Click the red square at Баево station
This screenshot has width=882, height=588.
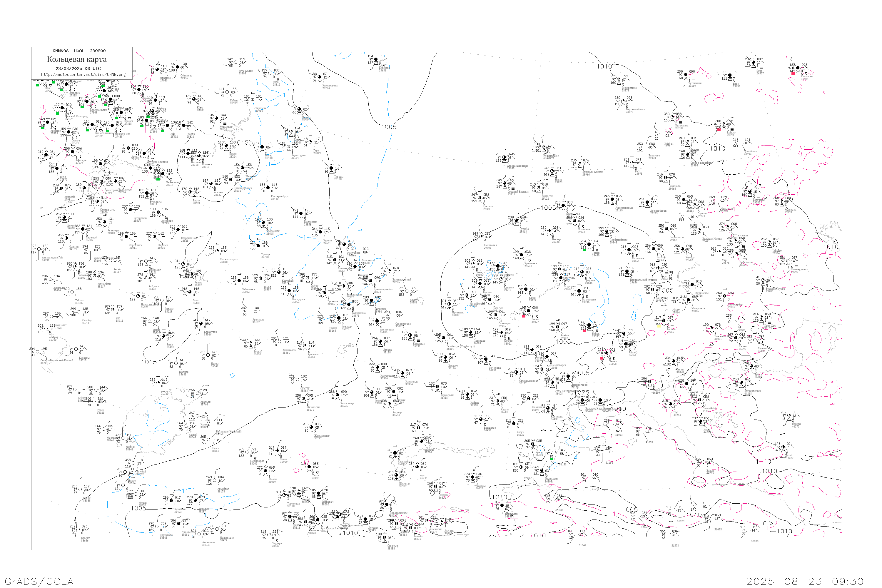coord(524,316)
